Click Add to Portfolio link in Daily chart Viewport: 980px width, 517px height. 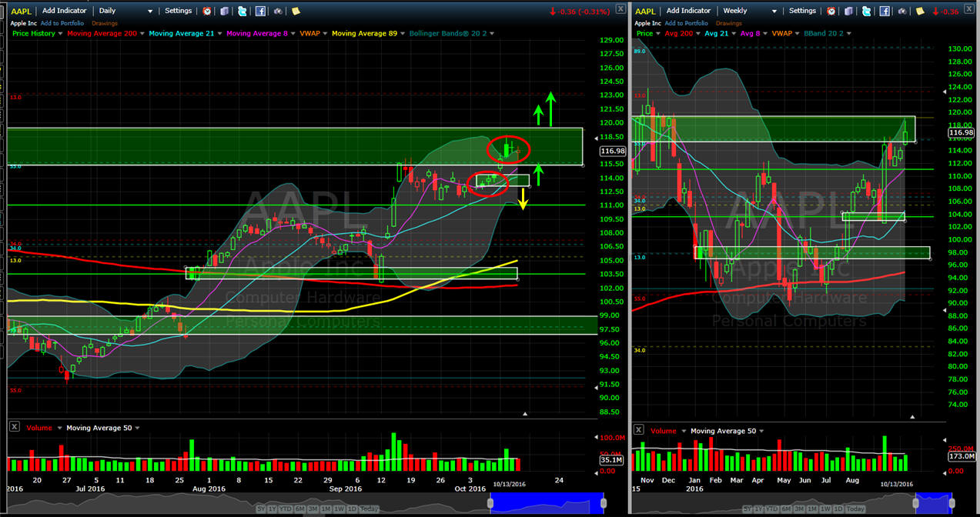(62, 23)
